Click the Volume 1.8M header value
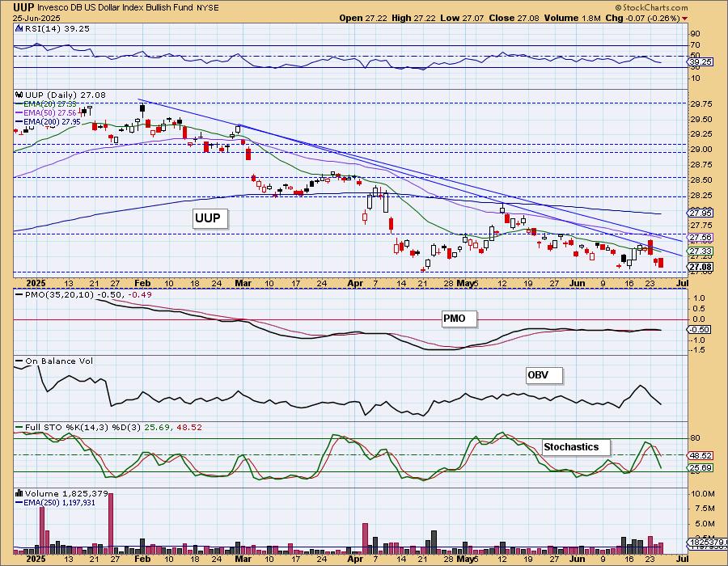The width and height of the screenshot is (728, 566). (x=573, y=18)
